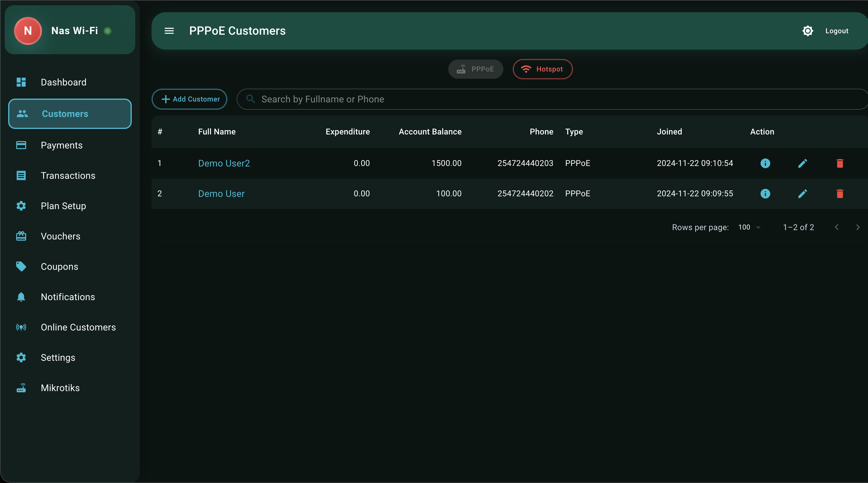Open the Coupons section

pos(60,267)
